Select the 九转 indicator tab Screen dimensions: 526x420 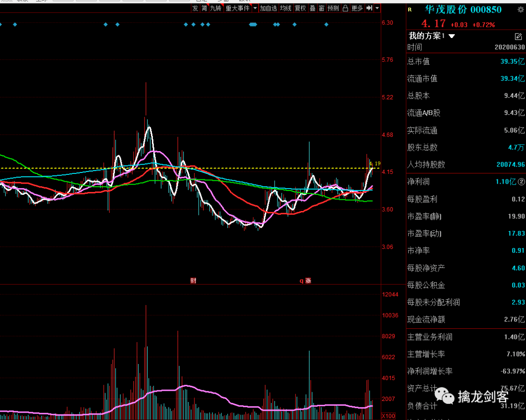coord(215,8)
